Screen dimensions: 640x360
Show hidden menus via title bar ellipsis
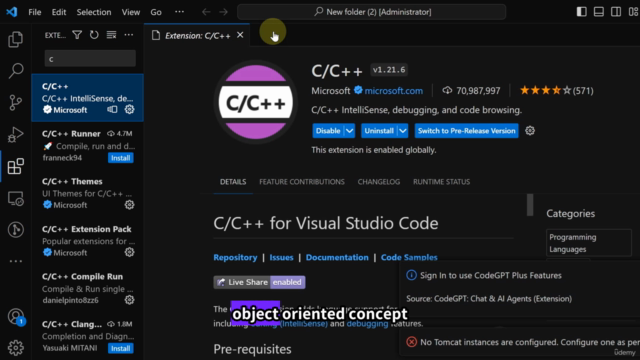(x=179, y=12)
